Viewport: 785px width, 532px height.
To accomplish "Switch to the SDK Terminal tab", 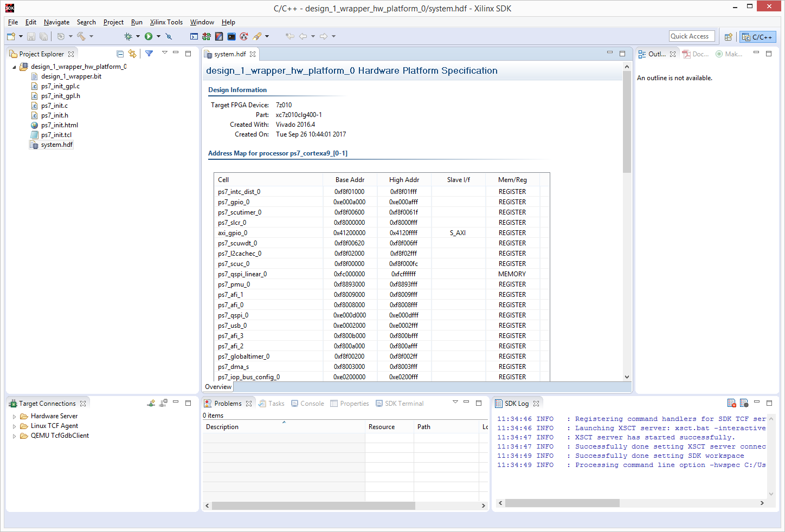I will tap(399, 404).
